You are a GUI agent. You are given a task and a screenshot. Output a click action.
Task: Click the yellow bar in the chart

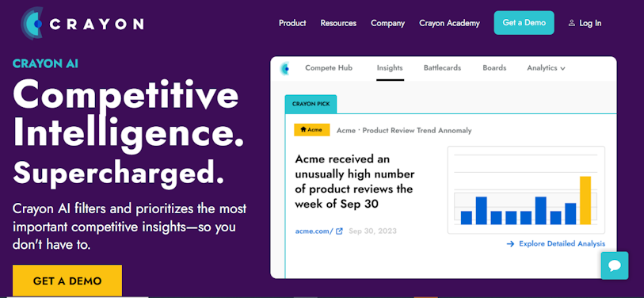tap(585, 201)
